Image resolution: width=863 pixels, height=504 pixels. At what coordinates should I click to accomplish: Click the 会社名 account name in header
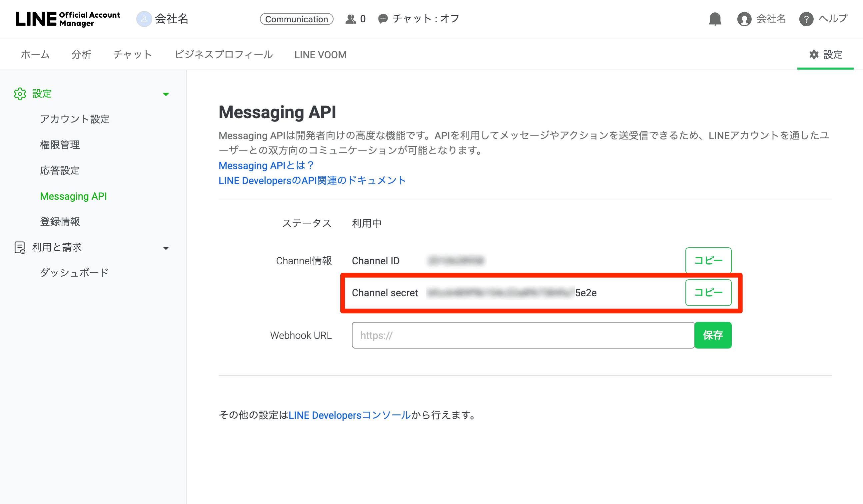[172, 19]
